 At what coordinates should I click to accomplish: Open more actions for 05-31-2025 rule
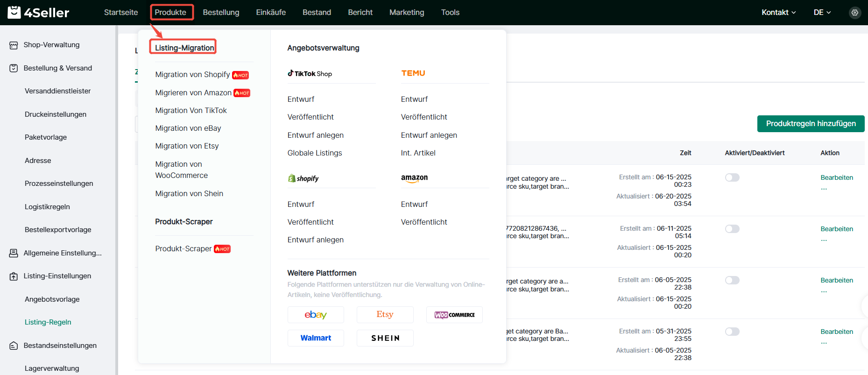coord(824,343)
